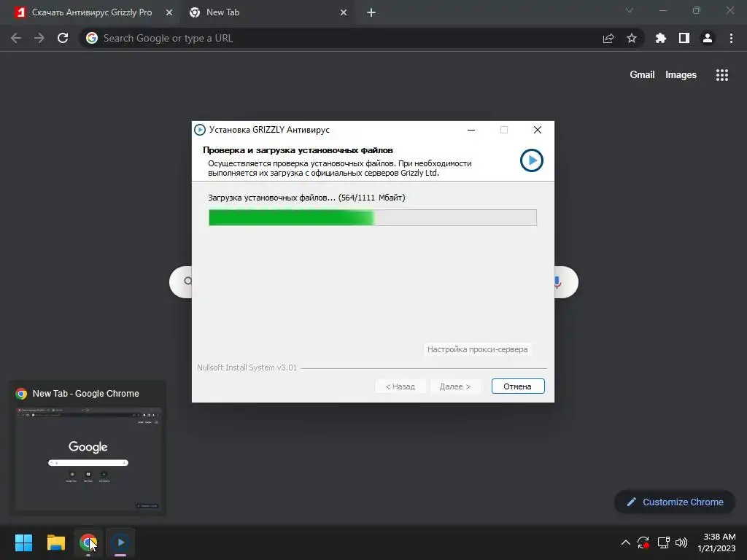Click the sync update tray icon

tap(643, 542)
